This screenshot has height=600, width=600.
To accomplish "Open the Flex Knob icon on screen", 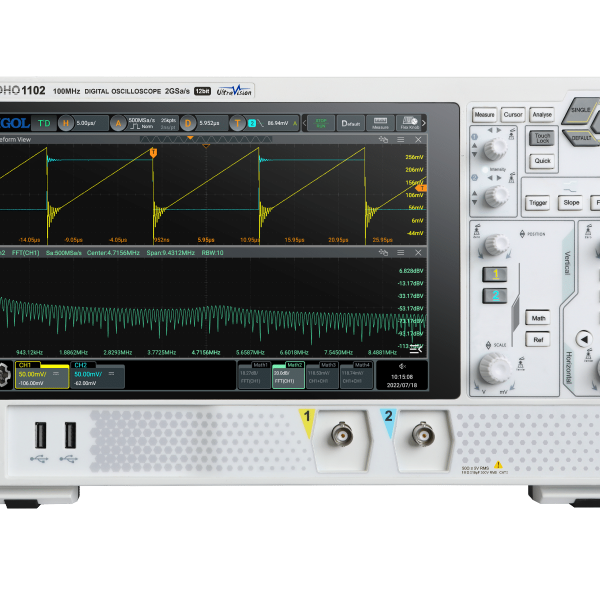I will pos(409,123).
